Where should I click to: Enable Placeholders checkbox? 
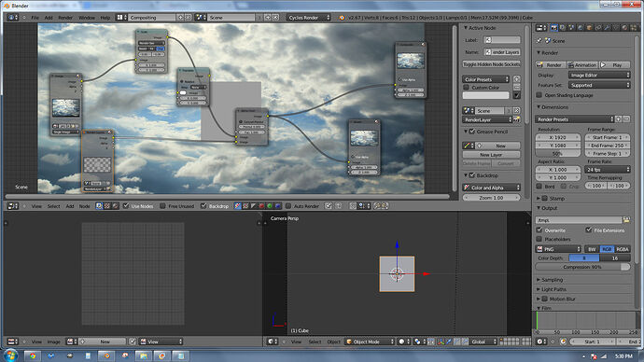click(539, 239)
